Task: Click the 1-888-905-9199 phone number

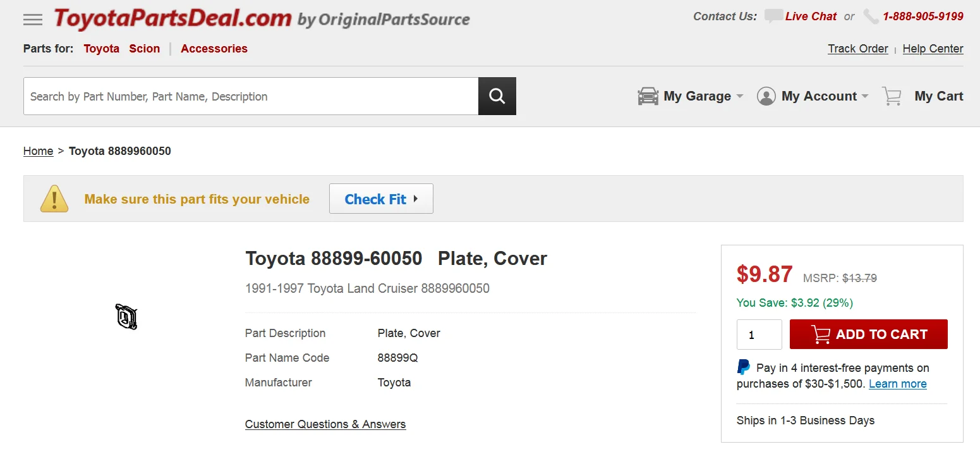Action: point(923,16)
